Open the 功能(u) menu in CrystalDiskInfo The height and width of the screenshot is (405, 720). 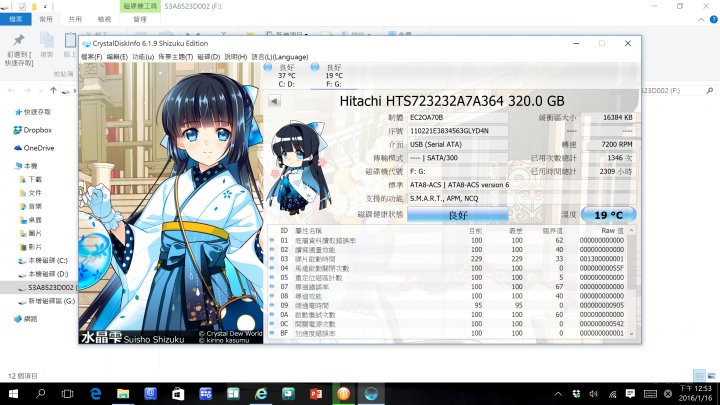point(143,57)
